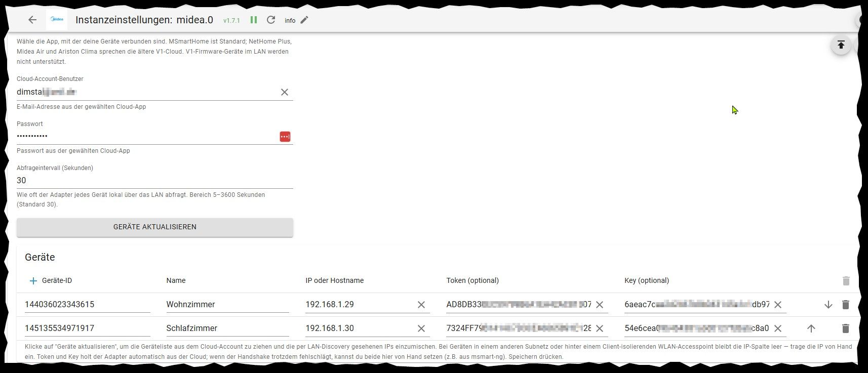Click the Key (optional) column header
The image size is (868, 373).
647,281
